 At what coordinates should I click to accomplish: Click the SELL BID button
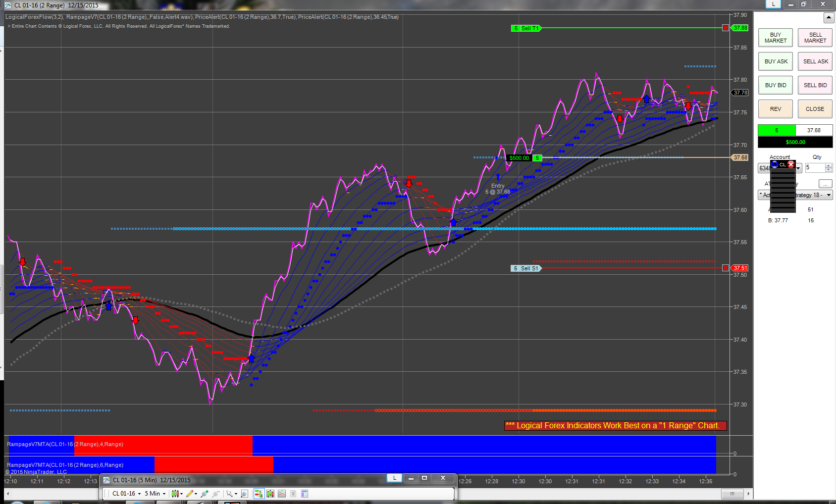(815, 85)
